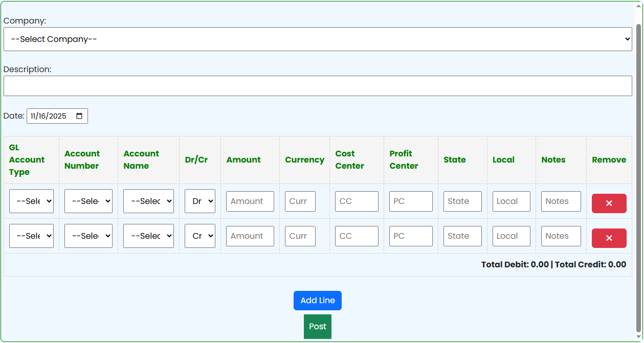Focus the Description text field
Image resolution: width=644 pixels, height=343 pixels.
317,86
